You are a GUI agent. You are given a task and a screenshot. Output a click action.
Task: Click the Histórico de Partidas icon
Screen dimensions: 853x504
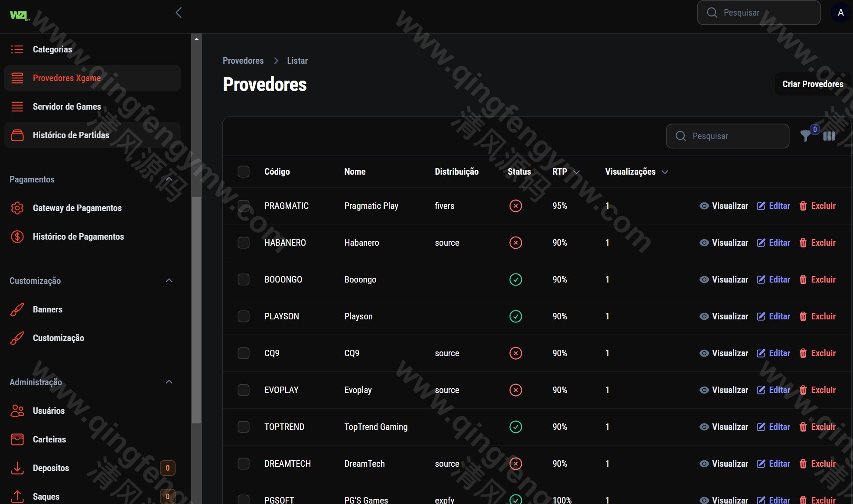(17, 135)
